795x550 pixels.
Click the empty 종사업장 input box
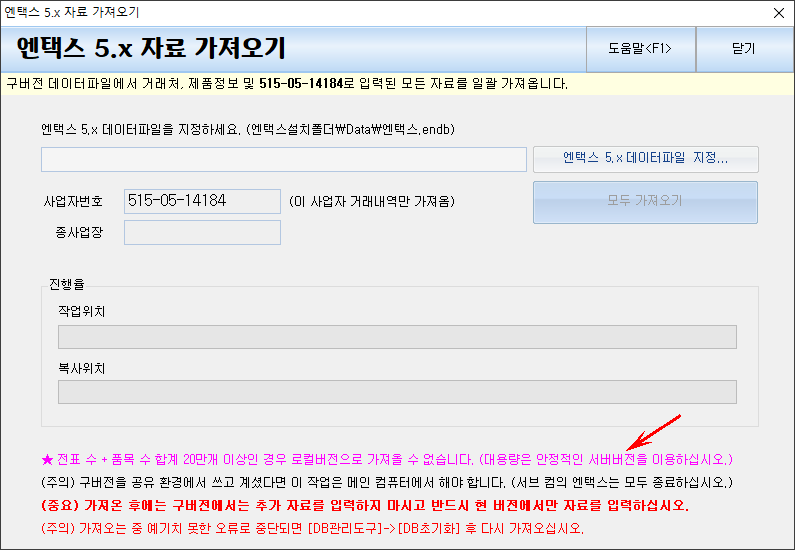[x=202, y=233]
